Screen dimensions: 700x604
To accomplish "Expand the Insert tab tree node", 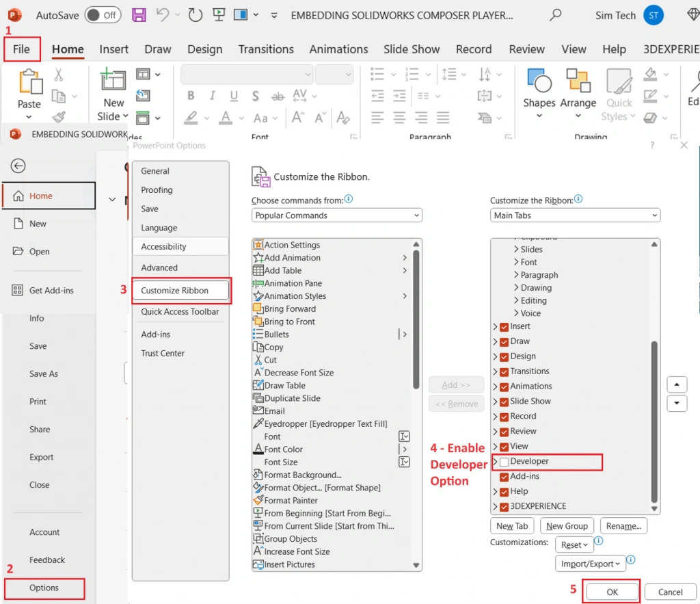I will (x=495, y=326).
